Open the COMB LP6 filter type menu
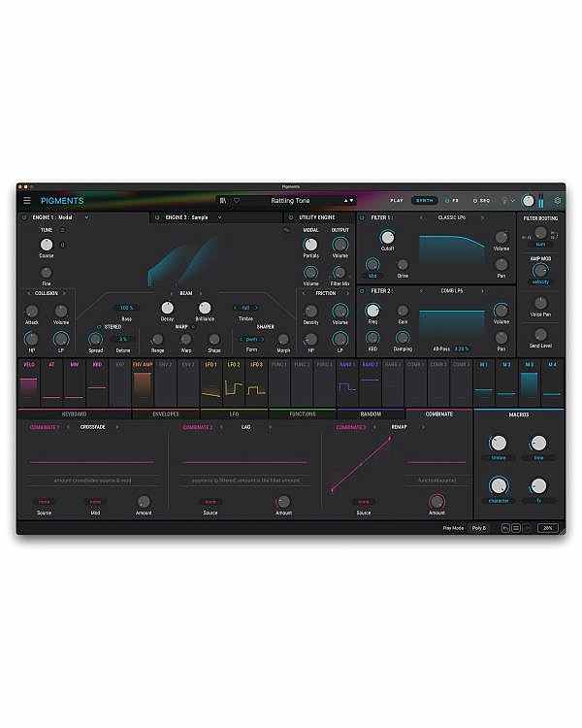This screenshot has height=728, width=582. [452, 291]
